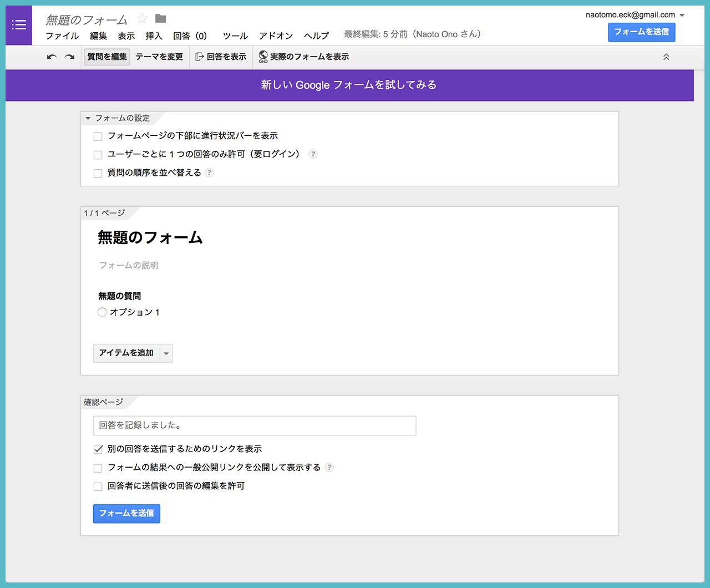Open the 表示 menu
This screenshot has height=588, width=710.
pos(126,36)
